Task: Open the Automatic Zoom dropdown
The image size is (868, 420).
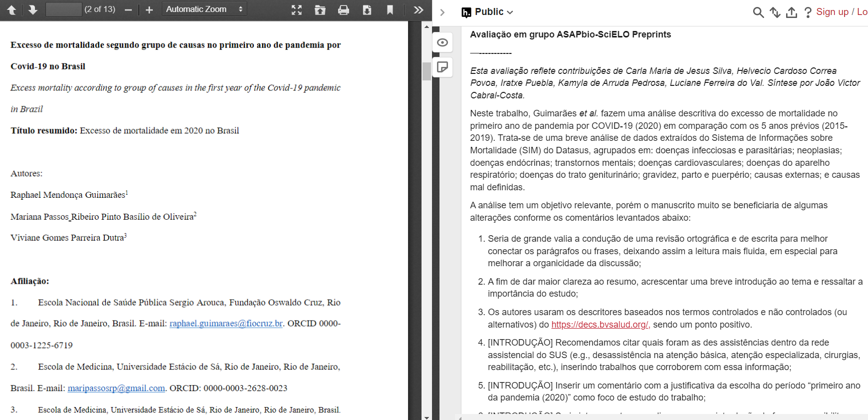Action: point(204,9)
